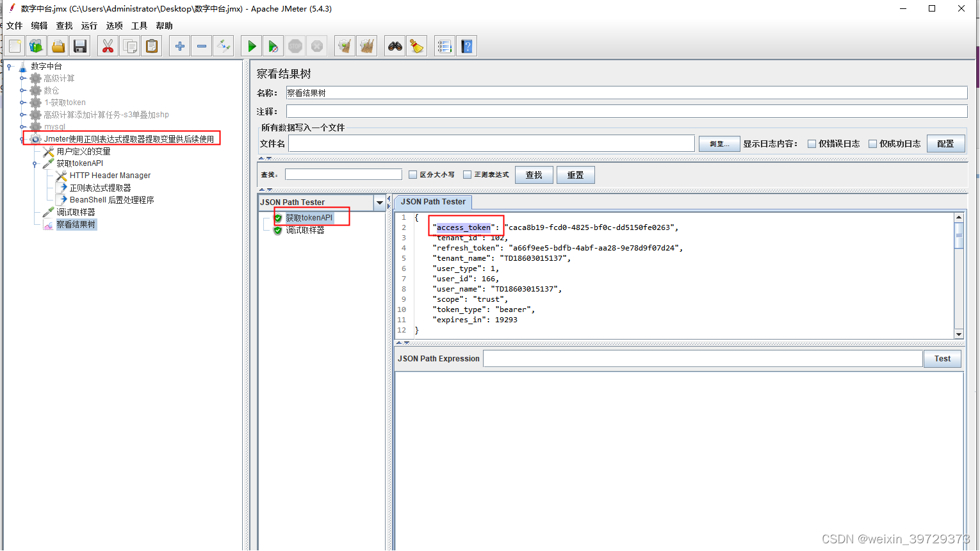Open the 工具 menu
This screenshot has width=980, height=551.
tap(139, 26)
